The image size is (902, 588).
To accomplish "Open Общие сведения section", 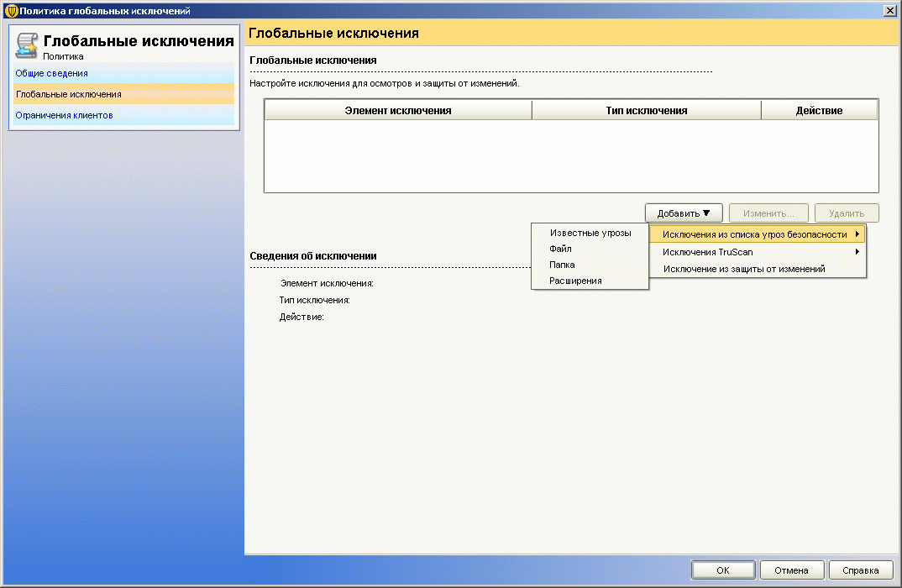I will (x=123, y=73).
